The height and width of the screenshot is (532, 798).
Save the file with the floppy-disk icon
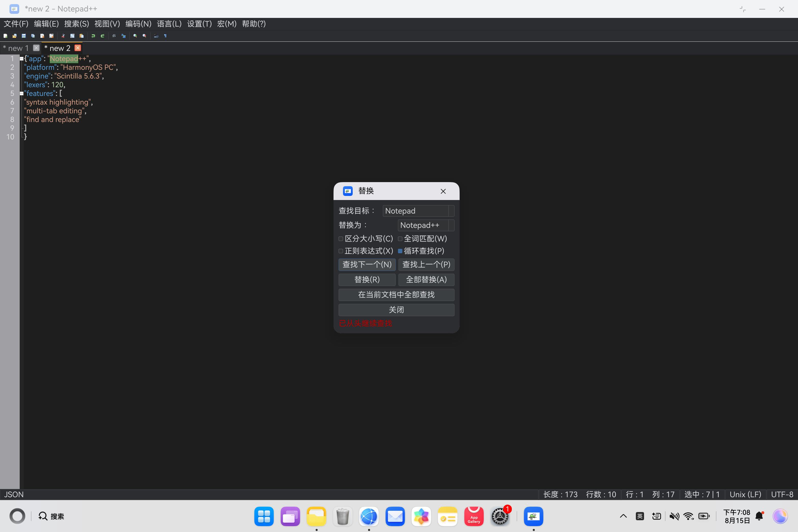(x=24, y=36)
